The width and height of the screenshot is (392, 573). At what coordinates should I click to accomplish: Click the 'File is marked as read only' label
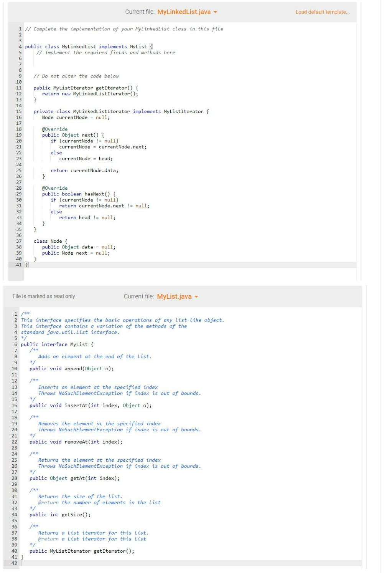(x=44, y=296)
